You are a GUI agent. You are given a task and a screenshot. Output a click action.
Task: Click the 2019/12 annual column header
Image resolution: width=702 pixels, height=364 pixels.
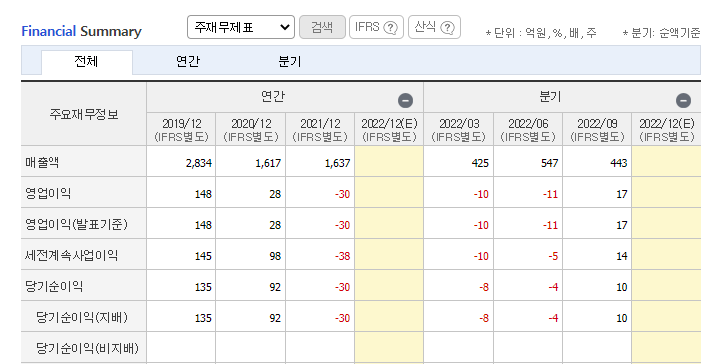181,130
